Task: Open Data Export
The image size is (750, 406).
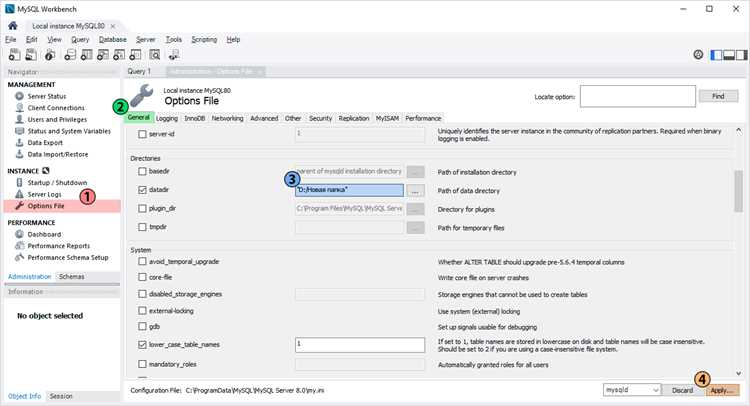Action: point(45,143)
